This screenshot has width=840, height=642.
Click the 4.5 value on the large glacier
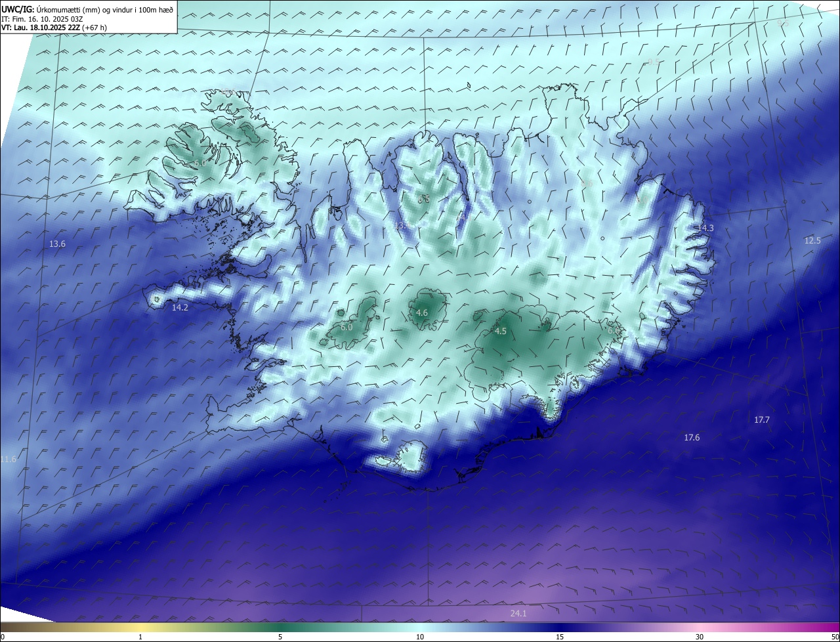tap(501, 332)
